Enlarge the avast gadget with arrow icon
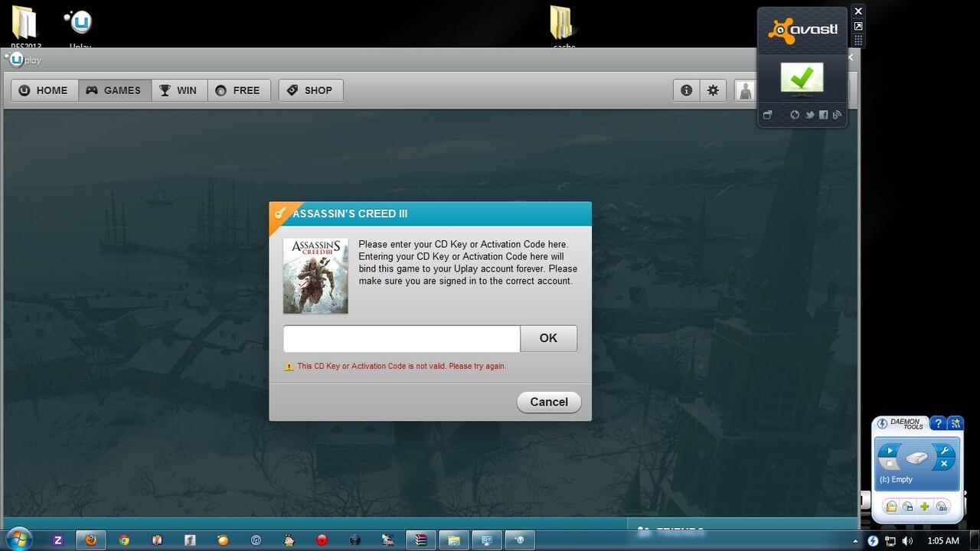The image size is (980, 551). (x=858, y=26)
